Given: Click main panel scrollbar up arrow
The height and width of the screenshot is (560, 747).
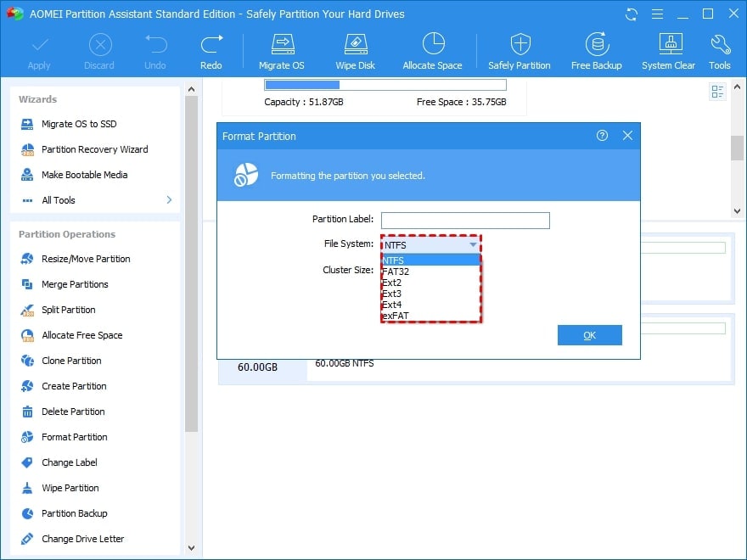Looking at the screenshot, I should coord(737,87).
